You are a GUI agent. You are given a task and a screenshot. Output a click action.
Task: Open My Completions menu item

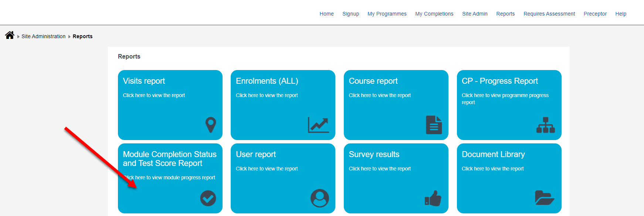click(x=434, y=14)
